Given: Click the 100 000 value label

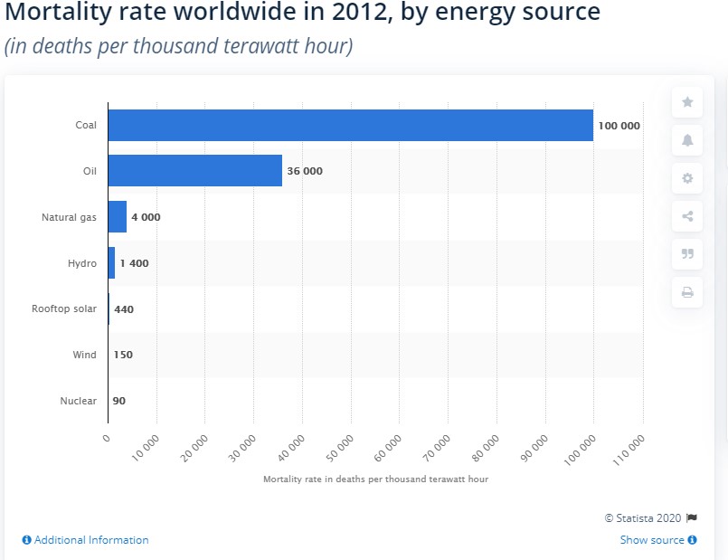Looking at the screenshot, I should click(x=619, y=126).
